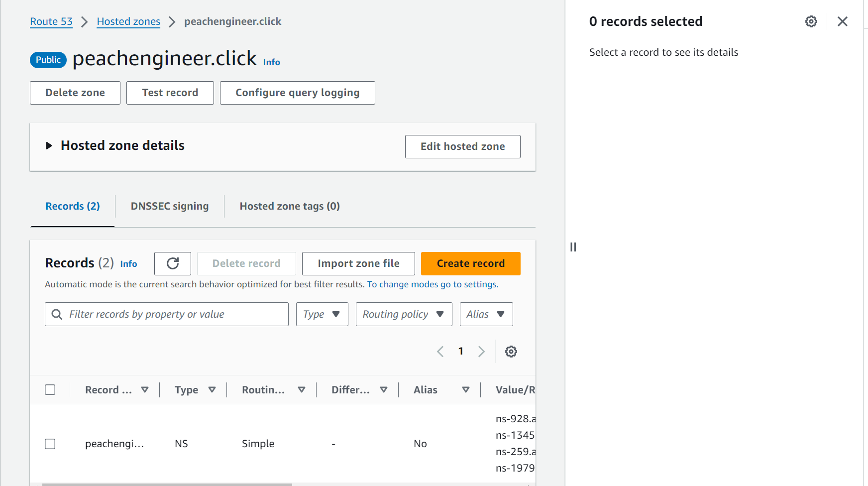Image resolution: width=868 pixels, height=486 pixels.
Task: Open the Alias filter dropdown
Action: (486, 314)
